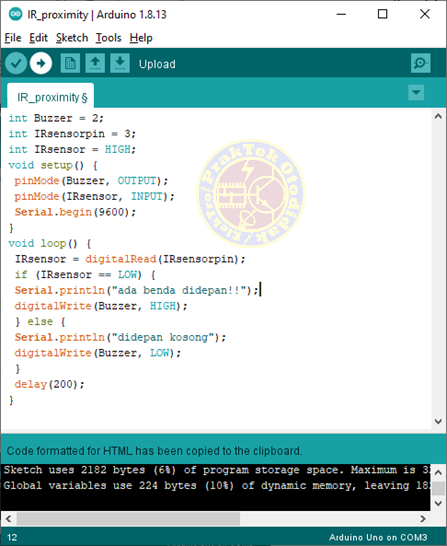Click console line 'Sketch uses 2182 bytes'

coord(216,470)
